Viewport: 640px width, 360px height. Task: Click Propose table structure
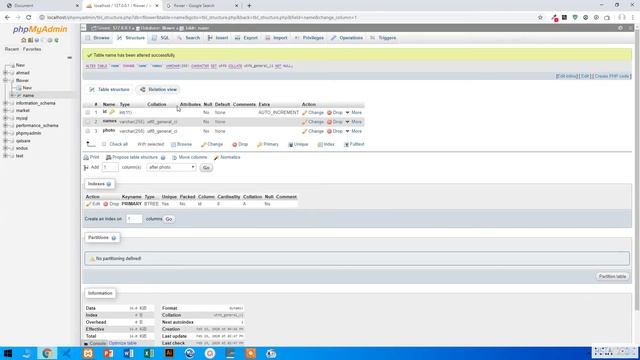pos(132,157)
